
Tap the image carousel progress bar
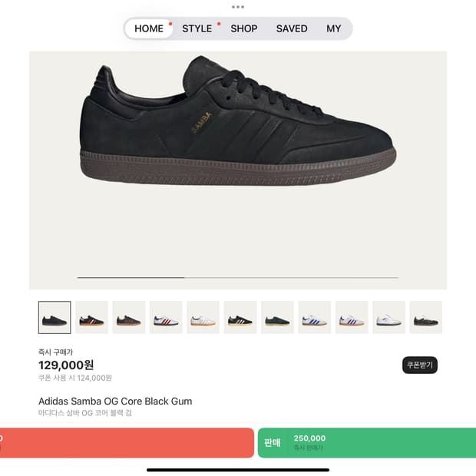pyautogui.click(x=238, y=277)
